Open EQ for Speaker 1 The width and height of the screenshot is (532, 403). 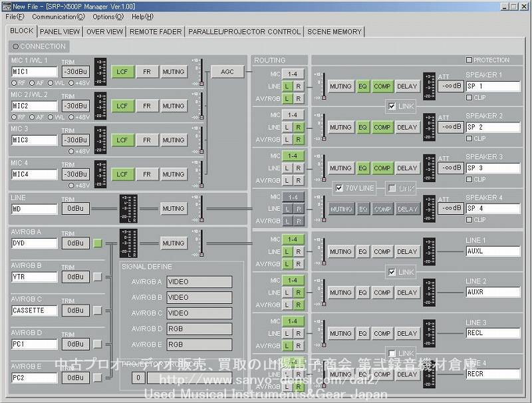coord(362,86)
